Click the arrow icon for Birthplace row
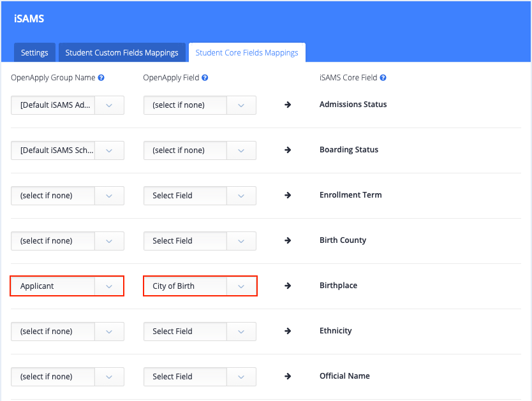Screen dimensions: 532x401 288,286
